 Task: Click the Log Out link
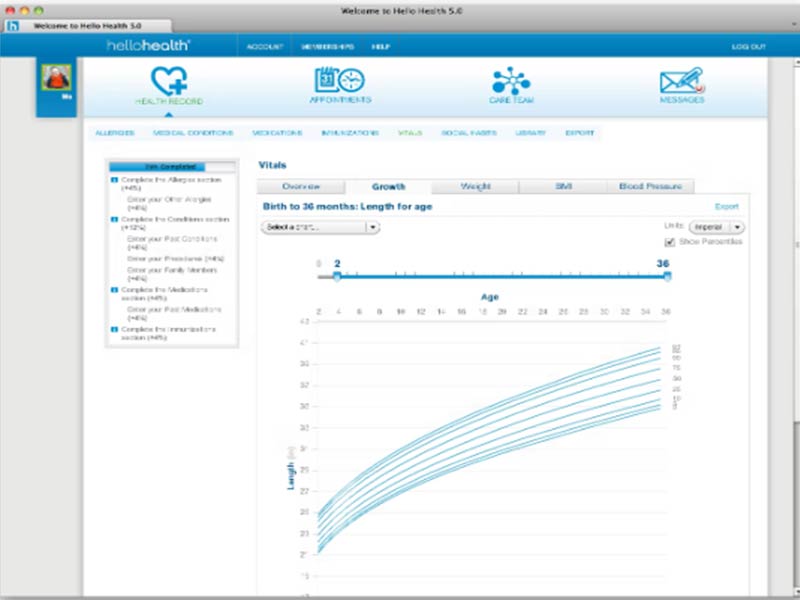748,46
